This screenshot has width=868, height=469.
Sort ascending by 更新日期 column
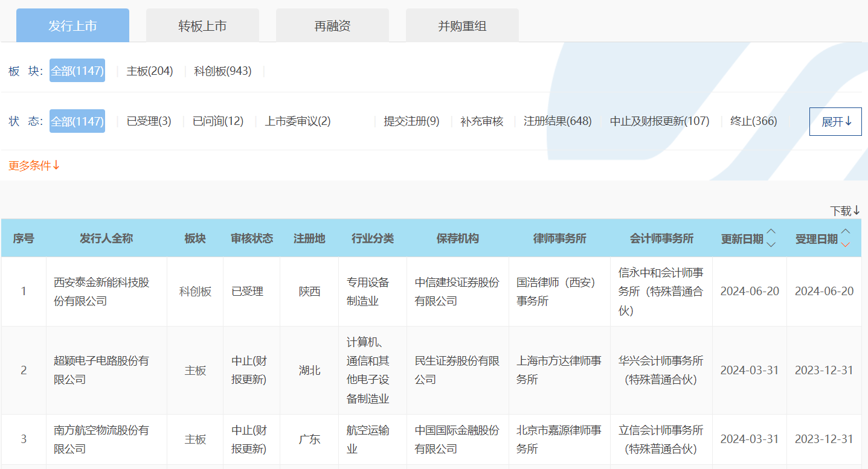771,232
